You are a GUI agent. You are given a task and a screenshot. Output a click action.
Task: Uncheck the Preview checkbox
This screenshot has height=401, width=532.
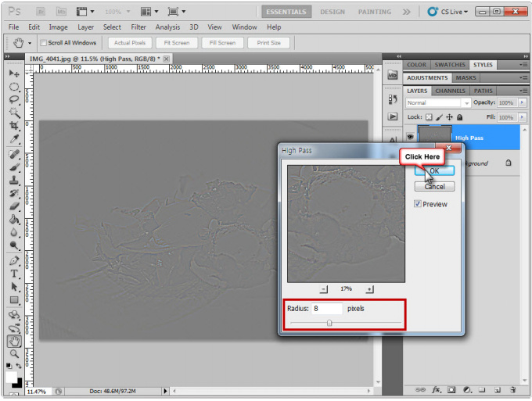coord(418,204)
